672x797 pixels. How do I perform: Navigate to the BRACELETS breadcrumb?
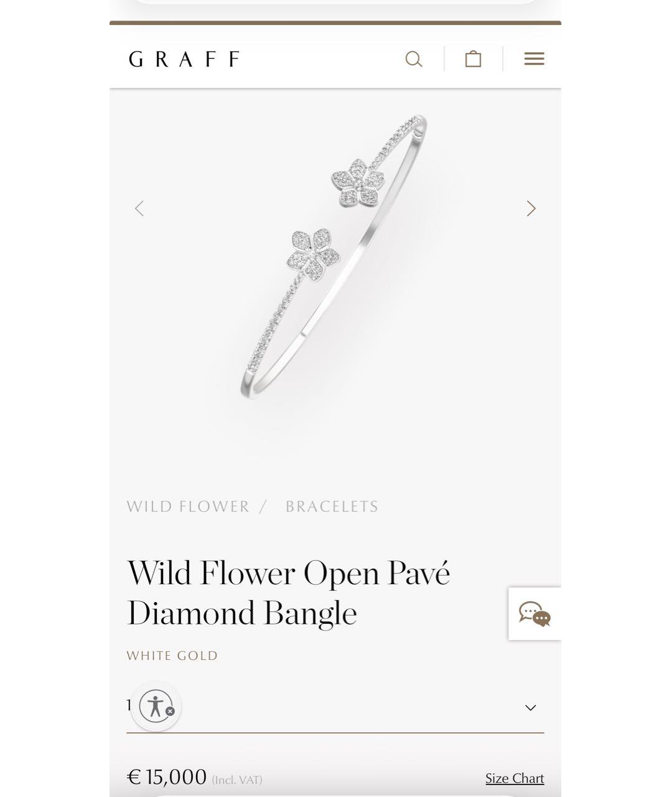[x=332, y=506]
